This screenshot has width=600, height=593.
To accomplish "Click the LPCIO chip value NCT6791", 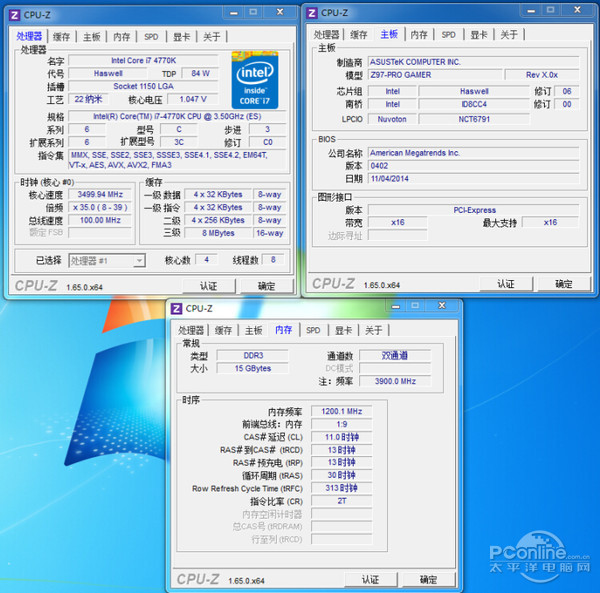I will pos(474,119).
